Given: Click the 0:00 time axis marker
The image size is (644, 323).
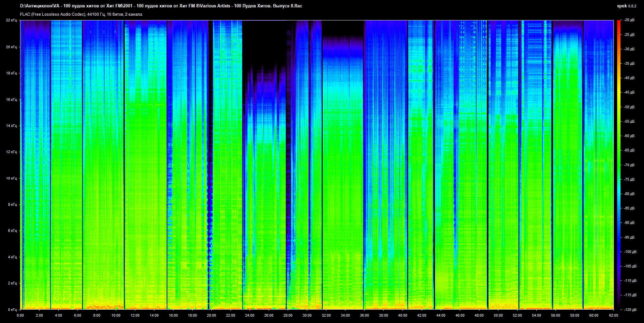Looking at the screenshot, I should [x=20, y=315].
